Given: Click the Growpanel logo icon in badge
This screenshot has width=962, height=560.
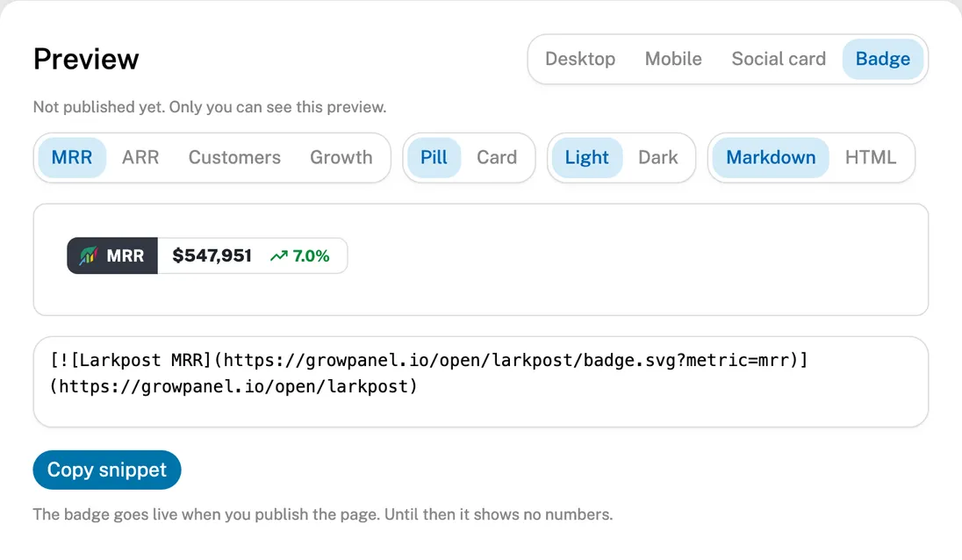Looking at the screenshot, I should [x=89, y=255].
